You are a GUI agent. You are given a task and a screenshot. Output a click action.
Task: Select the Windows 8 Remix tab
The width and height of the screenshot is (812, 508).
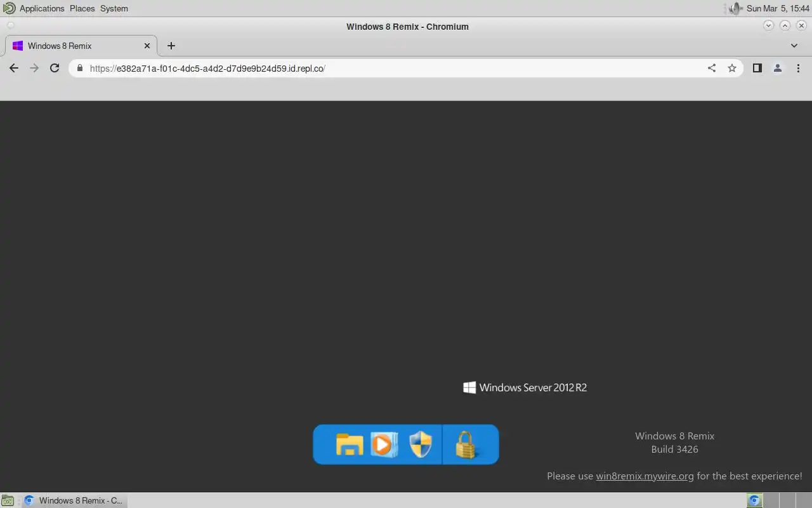click(x=81, y=46)
